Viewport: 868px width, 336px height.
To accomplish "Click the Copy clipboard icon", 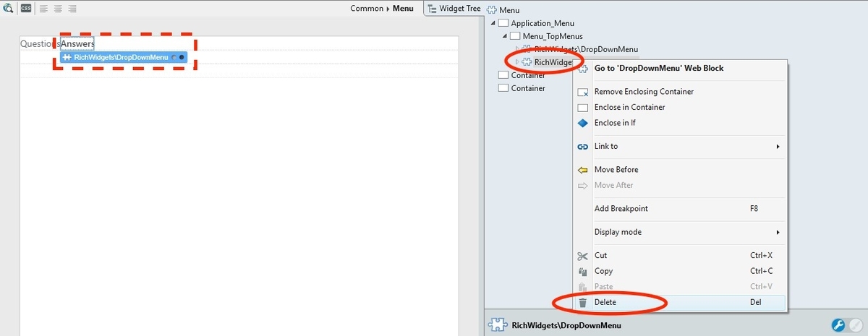I will pos(583,271).
